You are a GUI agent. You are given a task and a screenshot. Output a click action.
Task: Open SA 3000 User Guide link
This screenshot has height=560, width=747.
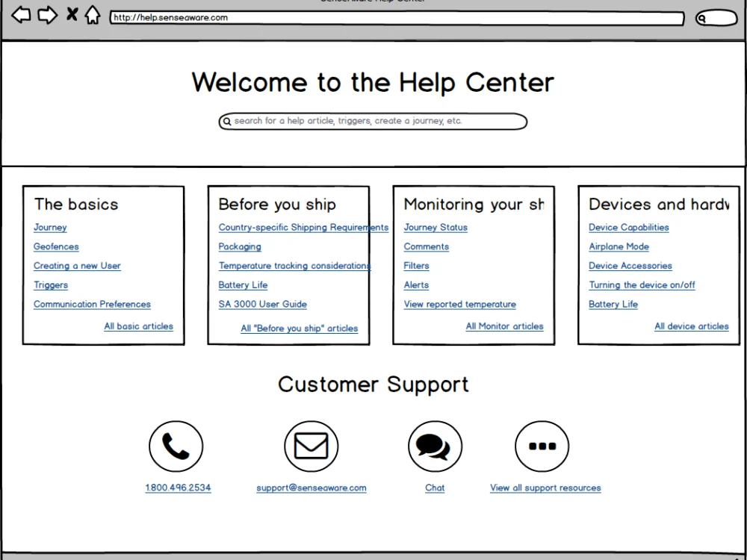(262, 305)
